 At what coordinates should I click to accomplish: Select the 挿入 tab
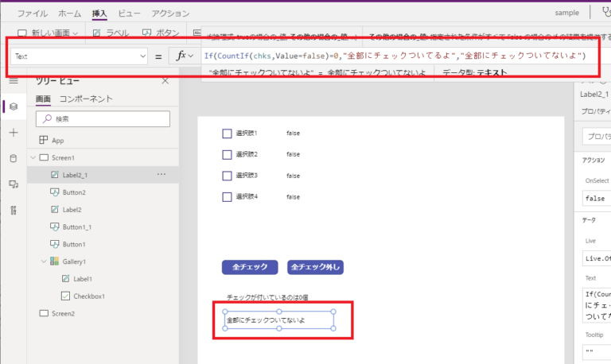tap(99, 14)
